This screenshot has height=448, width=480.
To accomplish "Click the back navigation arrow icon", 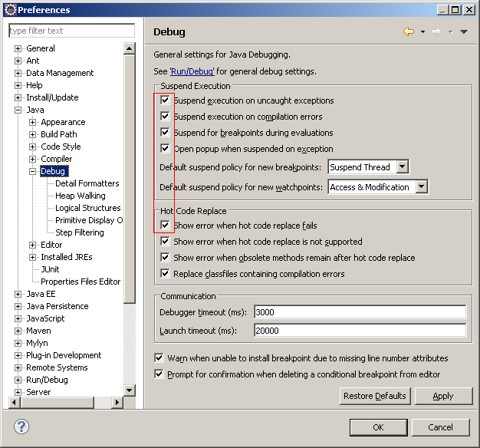I will point(409,31).
